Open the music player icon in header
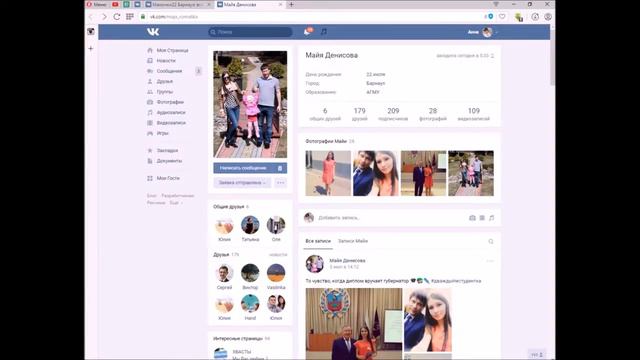Viewport: 640px width, 360px height. pos(324,31)
